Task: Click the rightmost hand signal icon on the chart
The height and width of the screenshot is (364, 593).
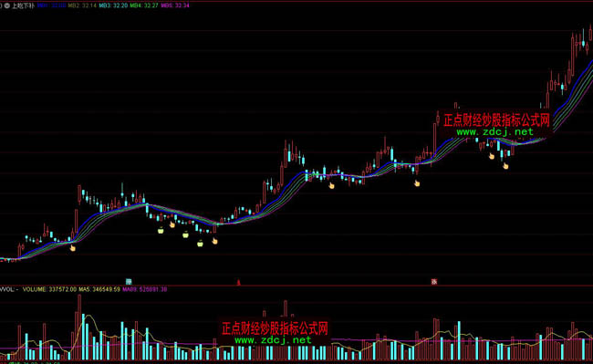Action: tap(505, 165)
